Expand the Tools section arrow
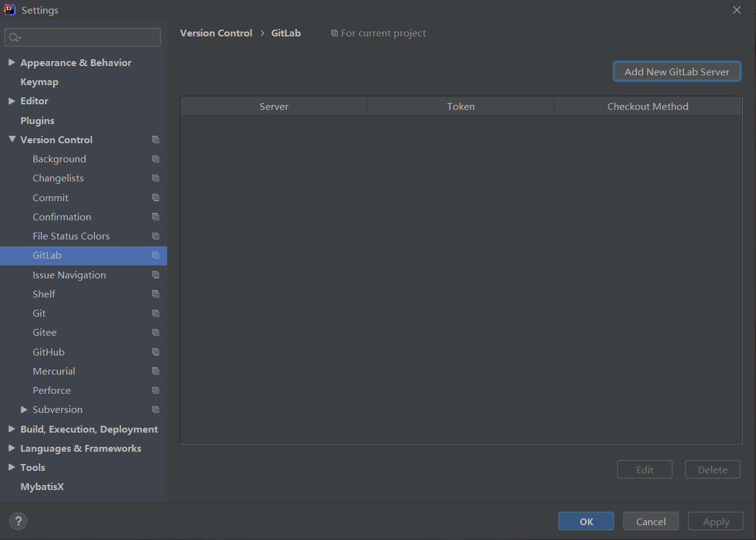 click(x=12, y=467)
